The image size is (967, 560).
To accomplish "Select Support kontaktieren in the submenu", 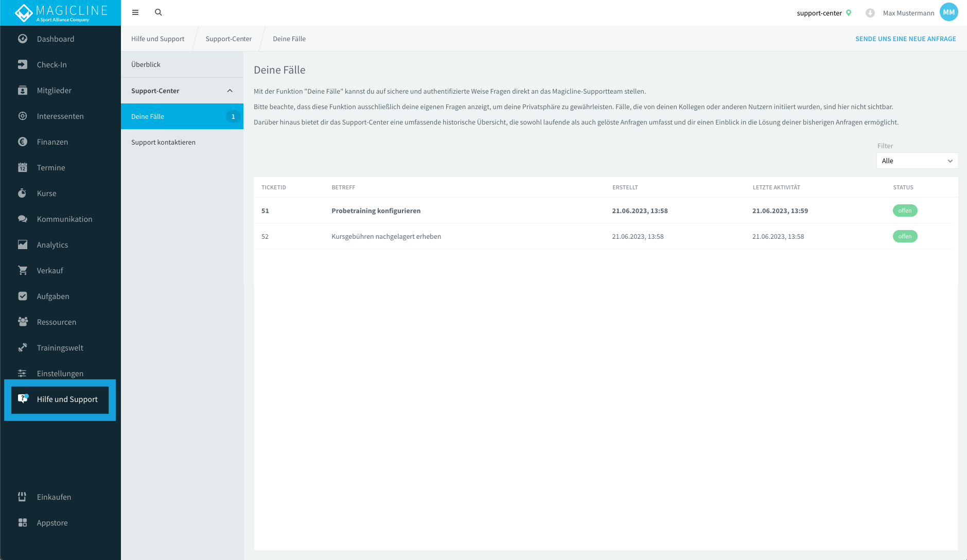I will (163, 142).
